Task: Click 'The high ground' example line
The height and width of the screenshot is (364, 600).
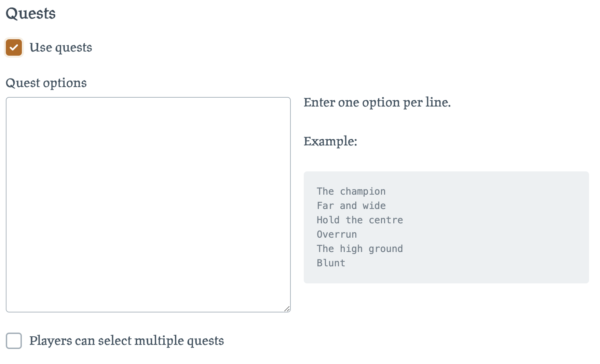Action: [x=360, y=249]
